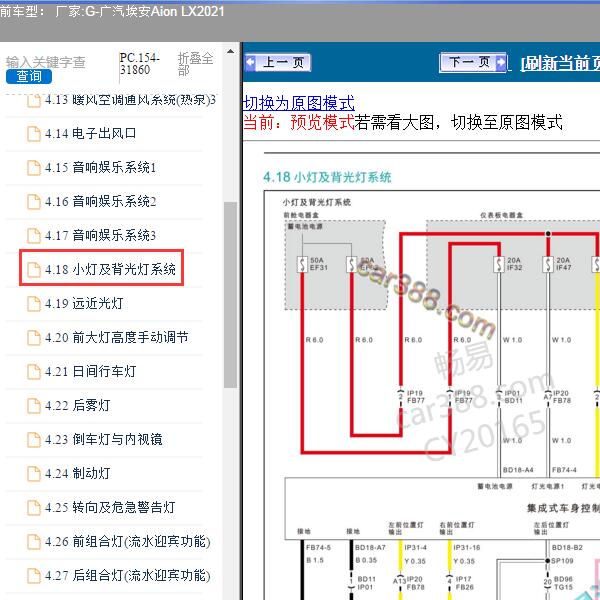Click the 当前：预览模式 status text
The image size is (600, 600).
(x=299, y=122)
